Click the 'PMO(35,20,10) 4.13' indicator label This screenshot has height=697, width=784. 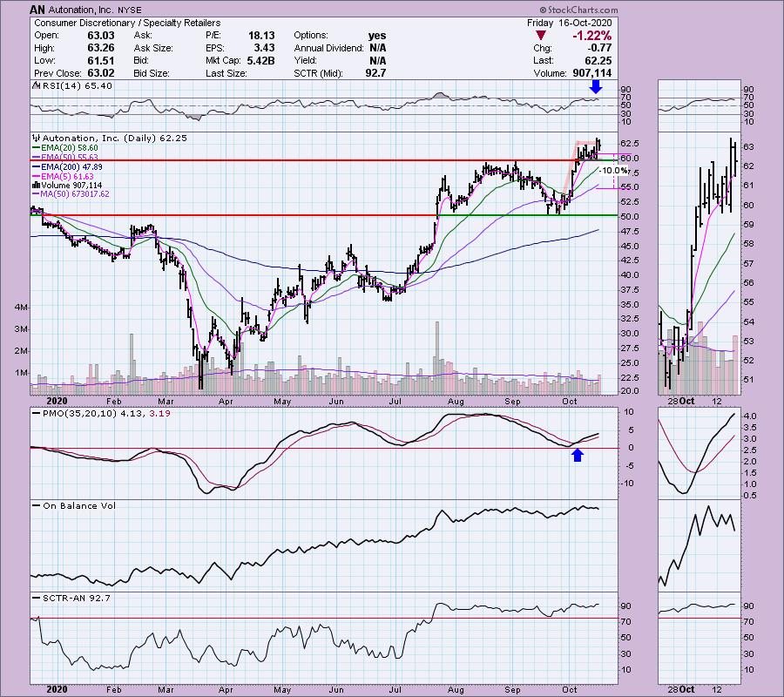click(93, 414)
